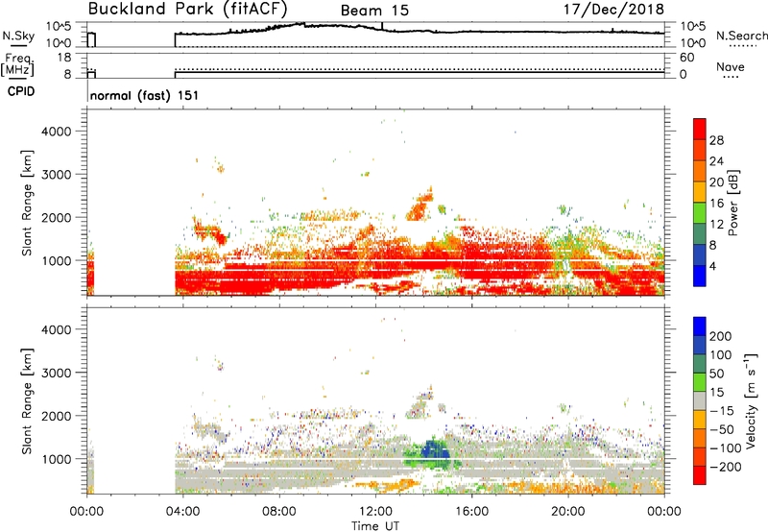Click the '08:00' time tick label
The image size is (768, 532).
click(279, 512)
